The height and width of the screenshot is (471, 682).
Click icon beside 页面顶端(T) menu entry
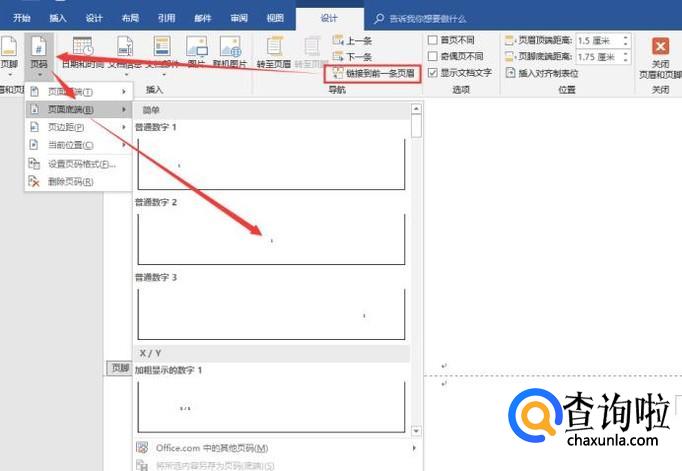tap(34, 92)
